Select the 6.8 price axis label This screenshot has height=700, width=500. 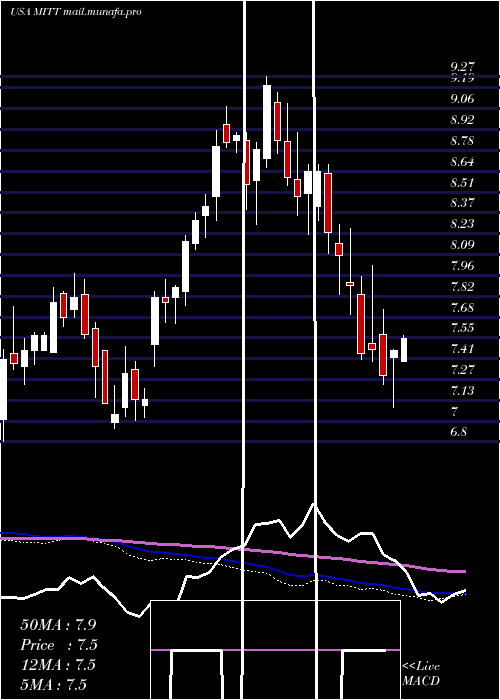459,432
